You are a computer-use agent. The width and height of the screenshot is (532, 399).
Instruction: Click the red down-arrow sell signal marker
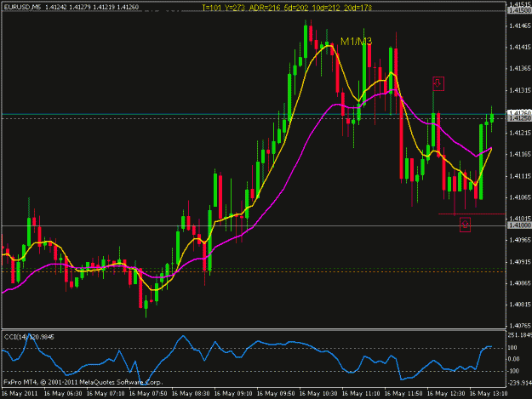438,83
